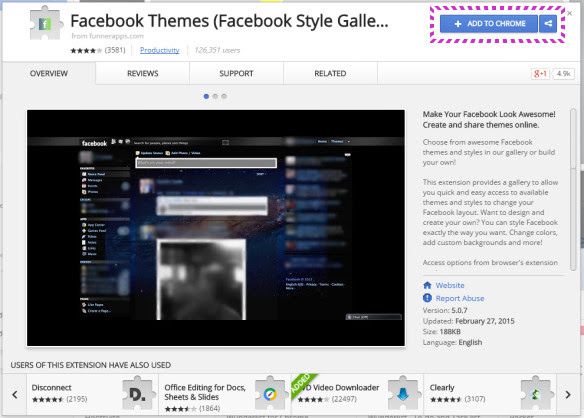Click the home icon beside Website

[427, 285]
